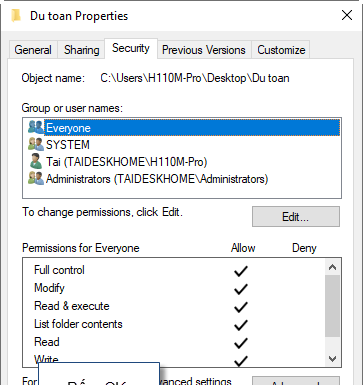Click the permissions list scrollbar thumb
Image resolution: width=363 pixels, height=385 pixels.
[x=332, y=306]
